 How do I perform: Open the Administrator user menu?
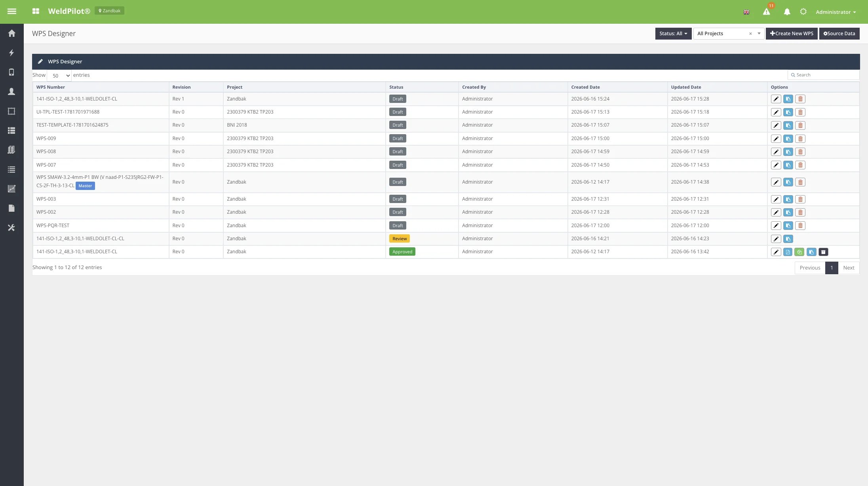click(836, 12)
